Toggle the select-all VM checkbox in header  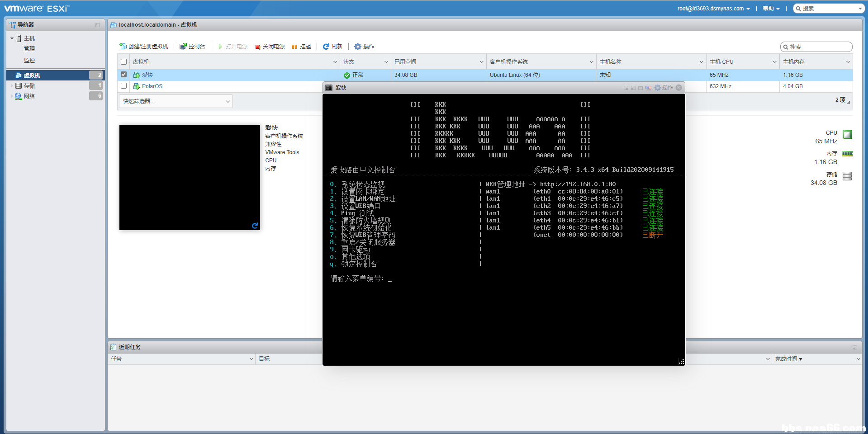(124, 62)
